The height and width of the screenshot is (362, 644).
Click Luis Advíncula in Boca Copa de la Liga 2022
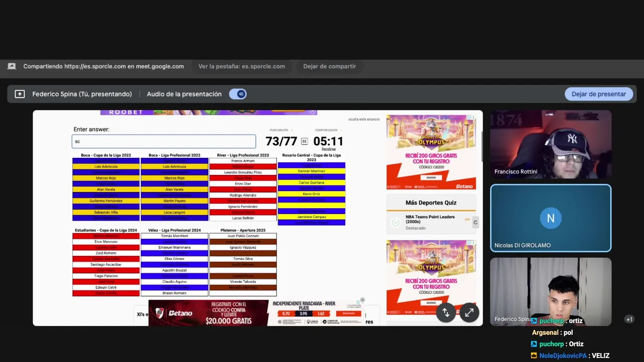(x=106, y=166)
